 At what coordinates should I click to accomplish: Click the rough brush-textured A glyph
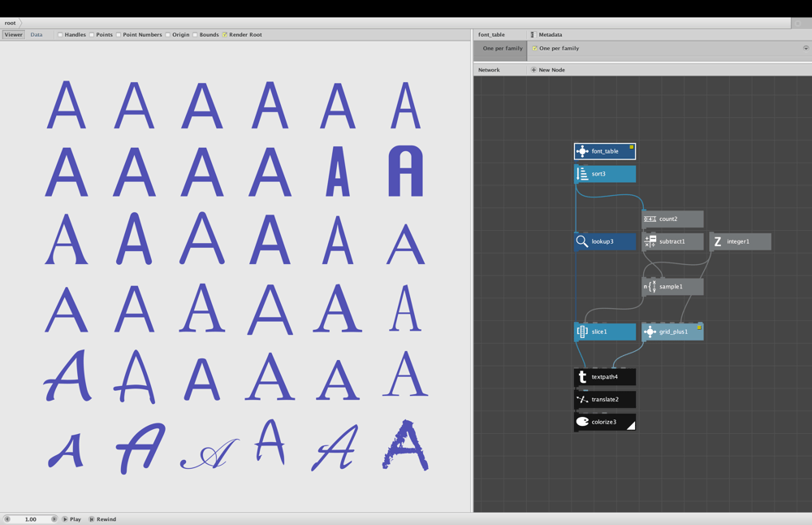pyautogui.click(x=405, y=445)
